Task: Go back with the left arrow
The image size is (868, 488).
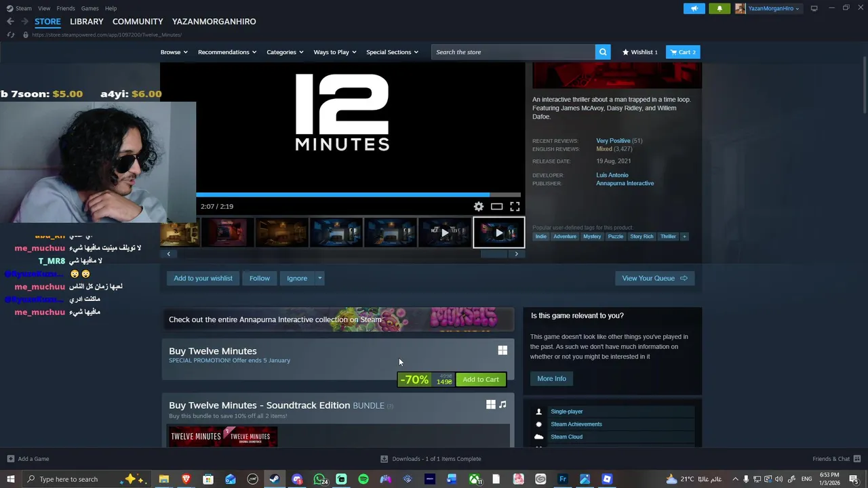Action: (x=10, y=22)
